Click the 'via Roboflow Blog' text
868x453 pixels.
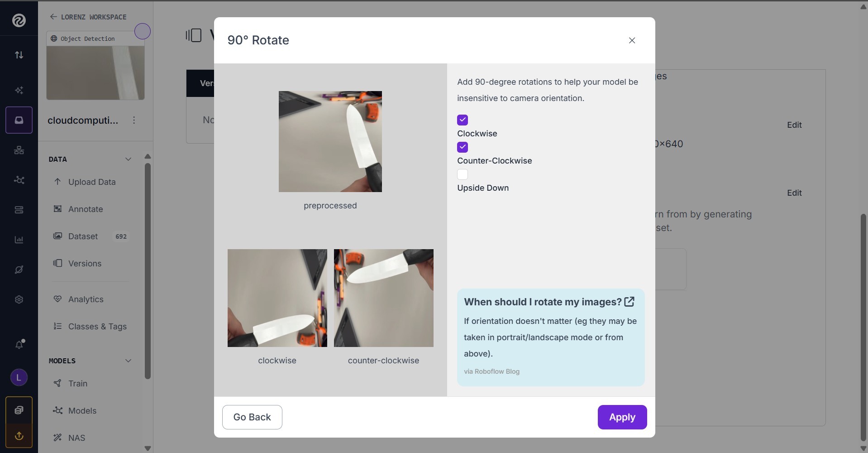(x=492, y=371)
